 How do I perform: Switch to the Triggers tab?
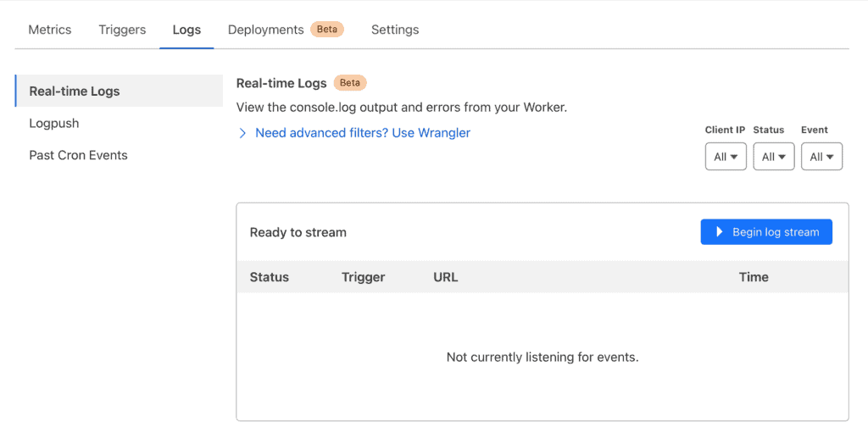pyautogui.click(x=122, y=30)
